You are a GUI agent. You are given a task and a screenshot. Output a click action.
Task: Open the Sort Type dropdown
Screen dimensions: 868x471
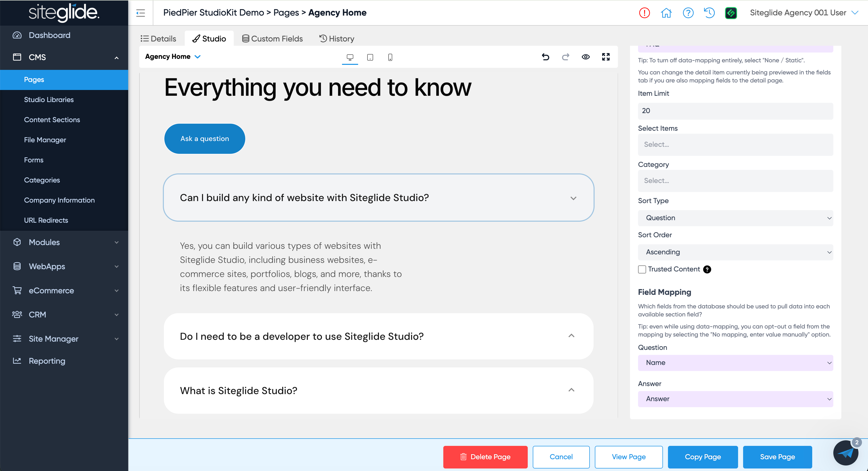[735, 218]
